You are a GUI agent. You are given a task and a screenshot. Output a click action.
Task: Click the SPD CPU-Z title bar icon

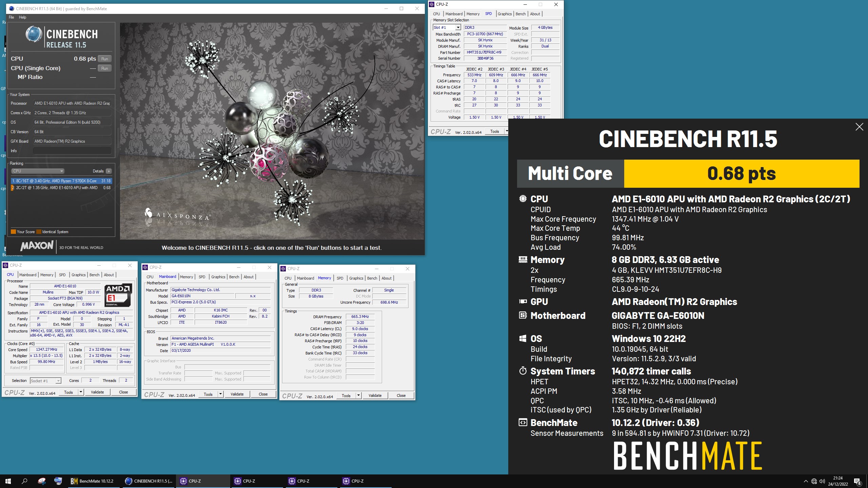tap(432, 4)
